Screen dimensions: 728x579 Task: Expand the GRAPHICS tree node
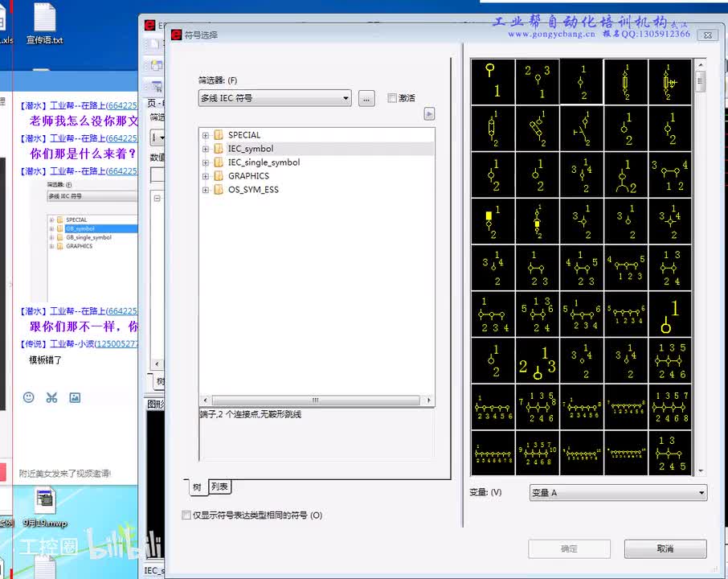pos(205,176)
